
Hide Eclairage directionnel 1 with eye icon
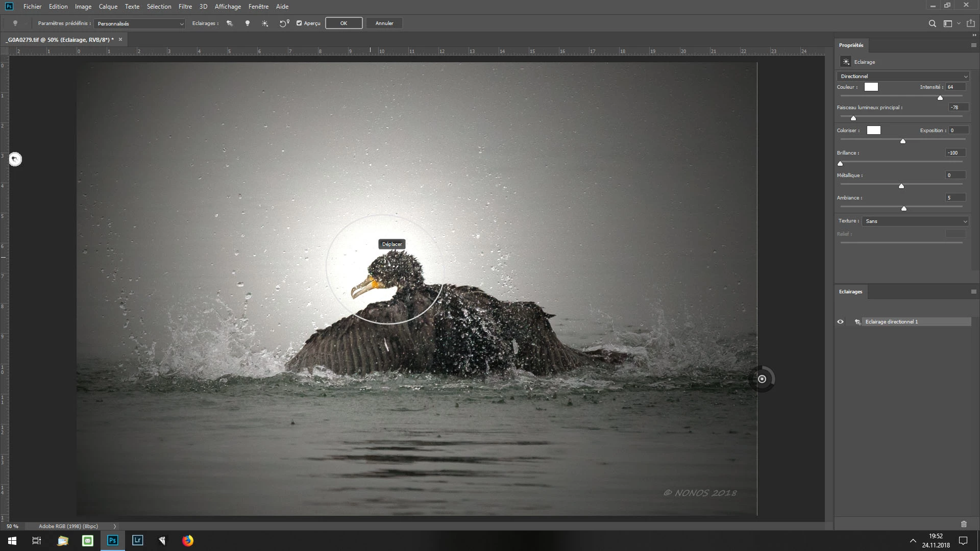tap(840, 322)
